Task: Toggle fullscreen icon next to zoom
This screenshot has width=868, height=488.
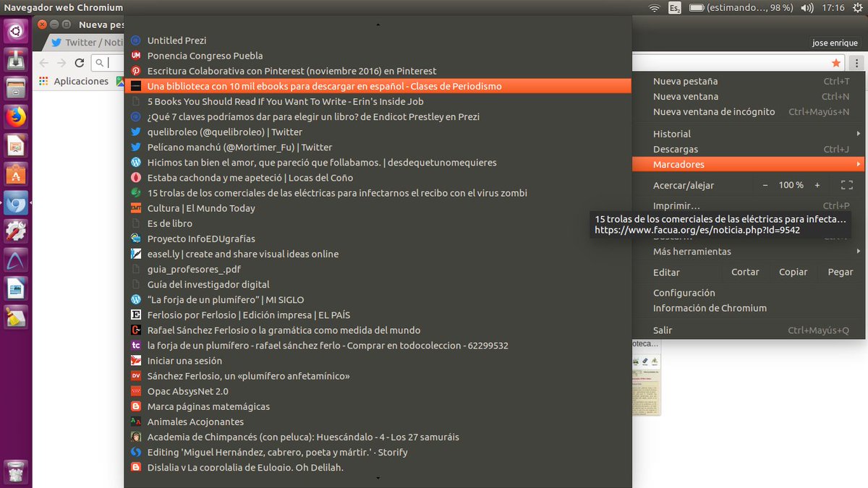Action: 847,185
